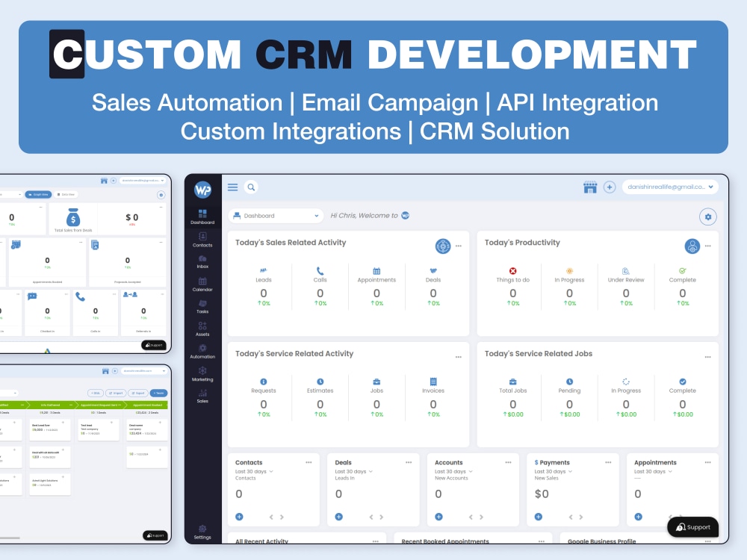Expand the Dashboard view dropdown
747x560 pixels.
click(x=276, y=216)
